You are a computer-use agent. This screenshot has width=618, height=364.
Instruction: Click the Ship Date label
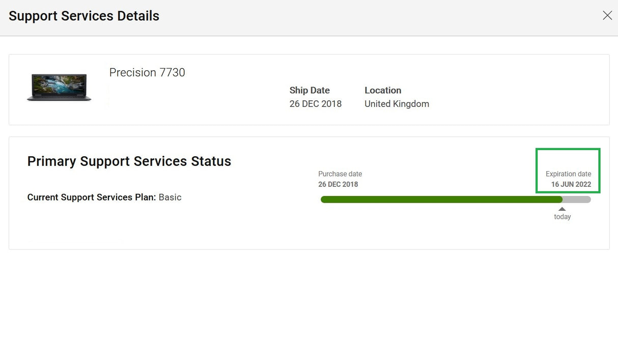click(x=310, y=90)
